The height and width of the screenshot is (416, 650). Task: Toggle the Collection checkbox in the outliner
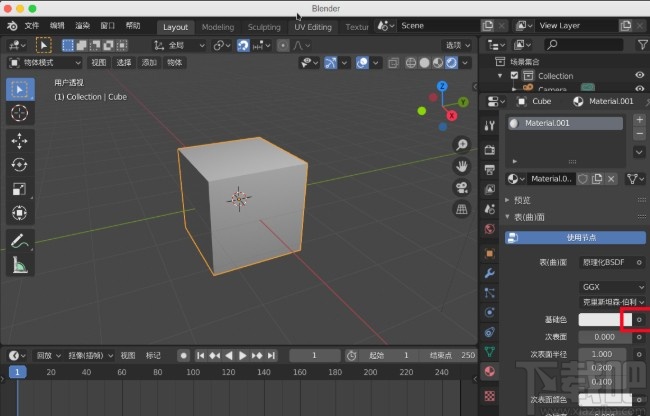[x=515, y=75]
